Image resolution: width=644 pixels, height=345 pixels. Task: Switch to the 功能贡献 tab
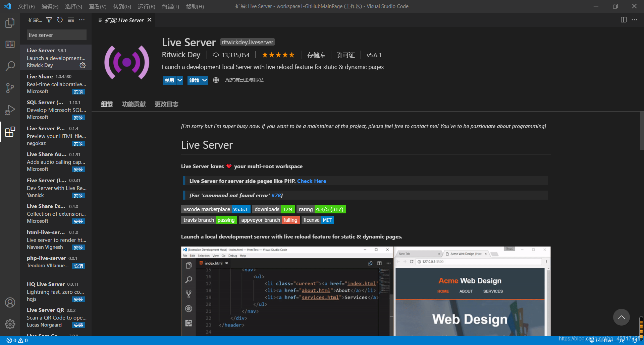point(134,104)
